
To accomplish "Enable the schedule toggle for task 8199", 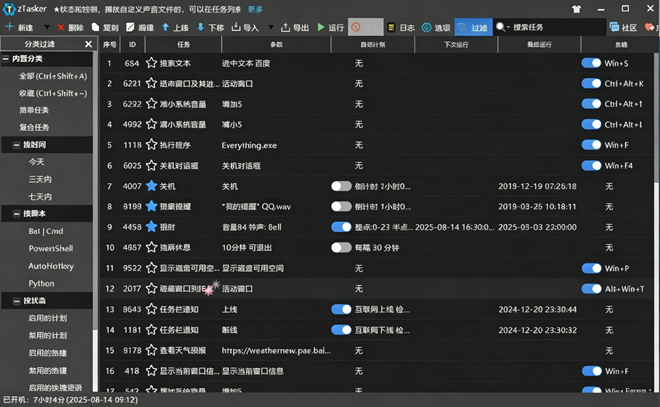I will point(341,206).
